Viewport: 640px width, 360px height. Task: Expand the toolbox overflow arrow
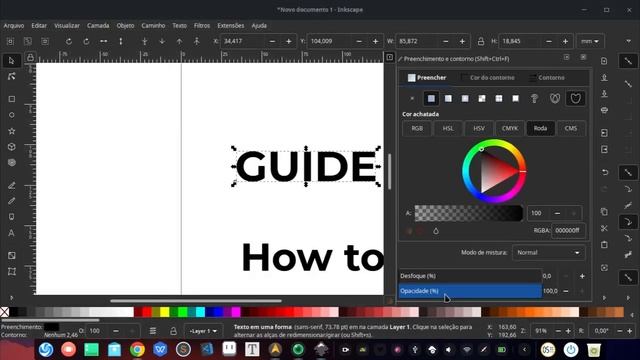click(11, 298)
